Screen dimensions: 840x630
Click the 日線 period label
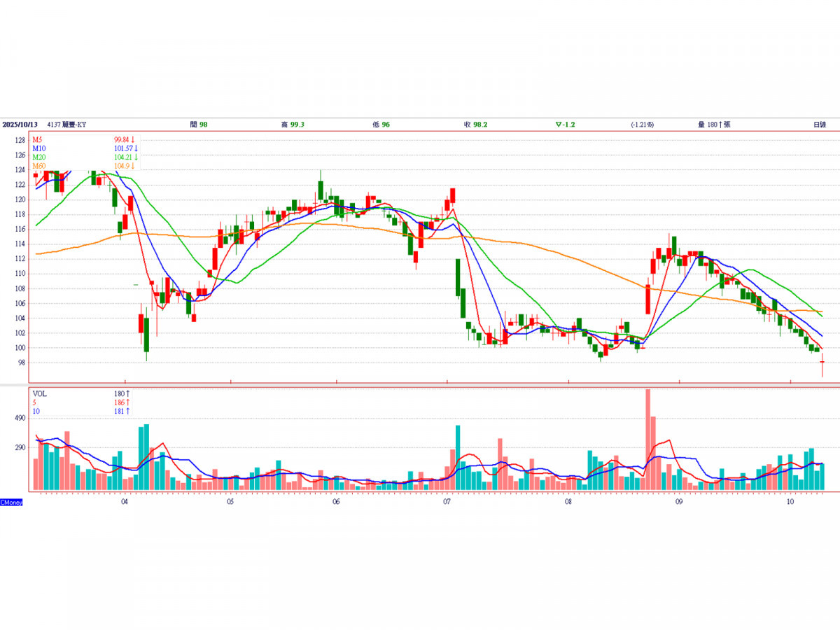pyautogui.click(x=819, y=125)
